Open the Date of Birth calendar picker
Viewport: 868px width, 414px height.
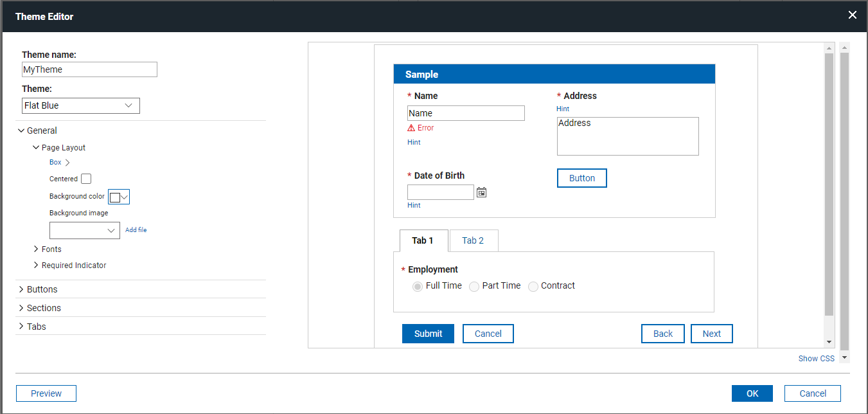click(x=481, y=192)
